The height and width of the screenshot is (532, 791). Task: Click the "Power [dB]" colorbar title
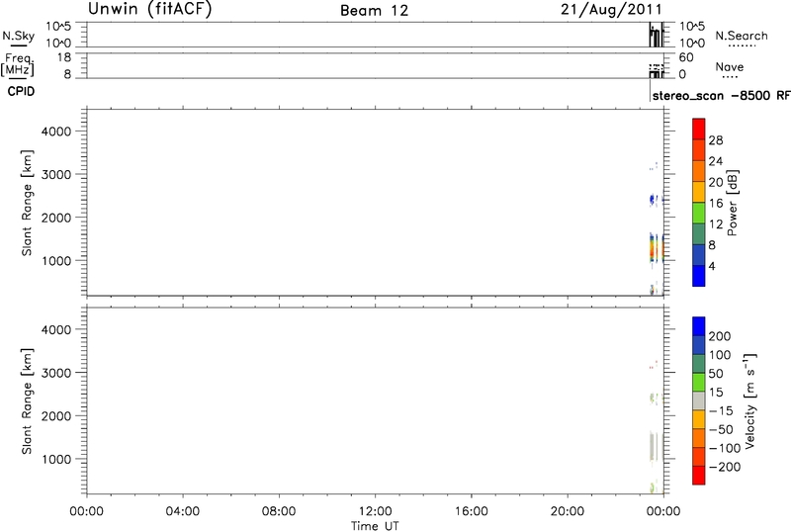coord(733,203)
